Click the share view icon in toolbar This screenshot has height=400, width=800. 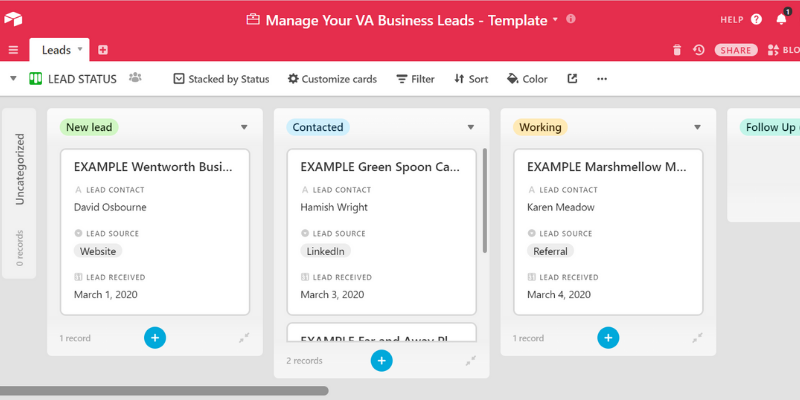(x=572, y=79)
